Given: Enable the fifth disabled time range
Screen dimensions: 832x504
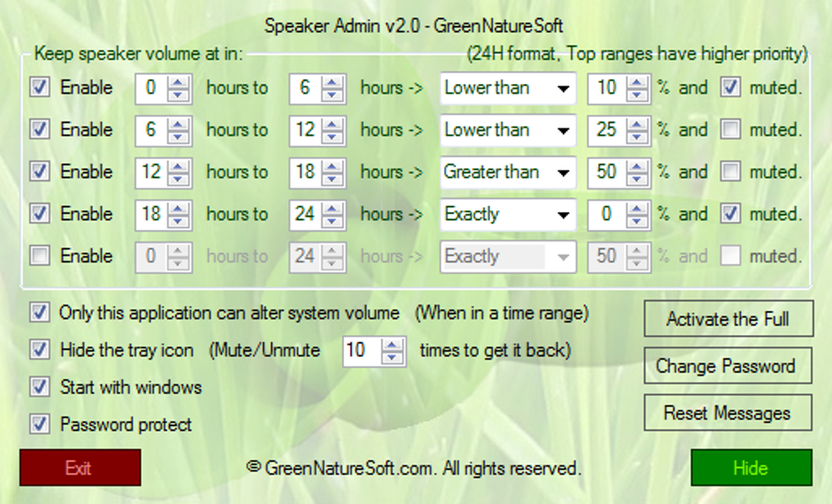Looking at the screenshot, I should coord(40,256).
